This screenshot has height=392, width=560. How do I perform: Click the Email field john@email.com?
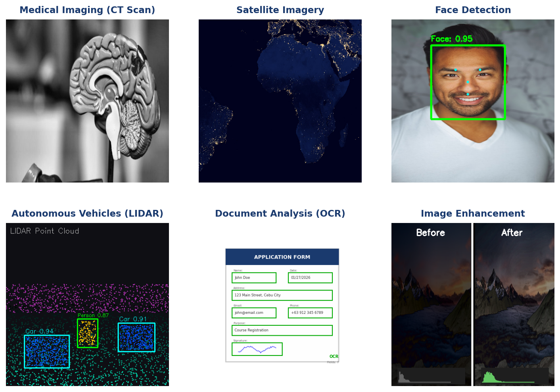point(254,313)
